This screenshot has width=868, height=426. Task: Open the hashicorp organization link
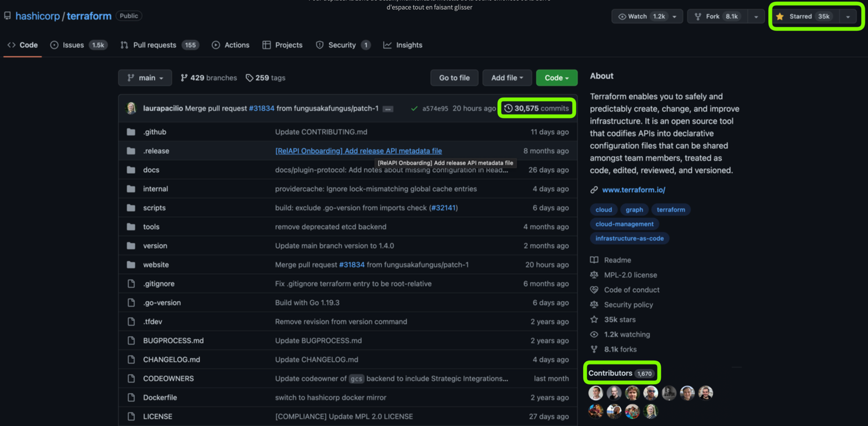(x=37, y=16)
